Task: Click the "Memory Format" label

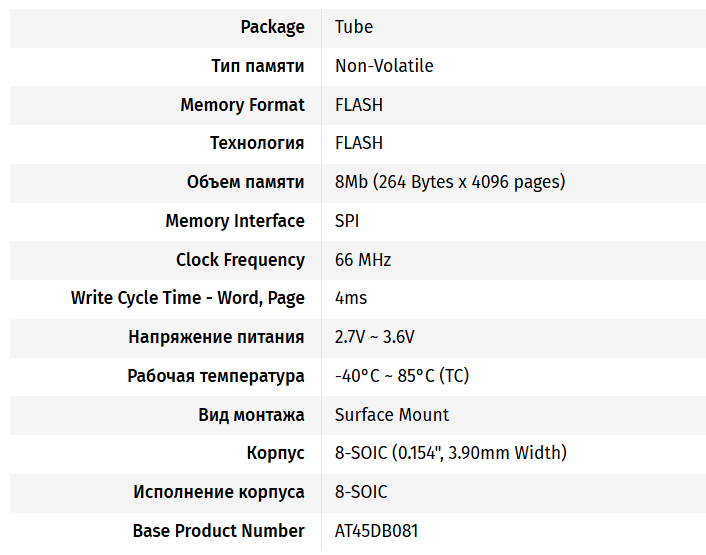Action: click(x=242, y=105)
